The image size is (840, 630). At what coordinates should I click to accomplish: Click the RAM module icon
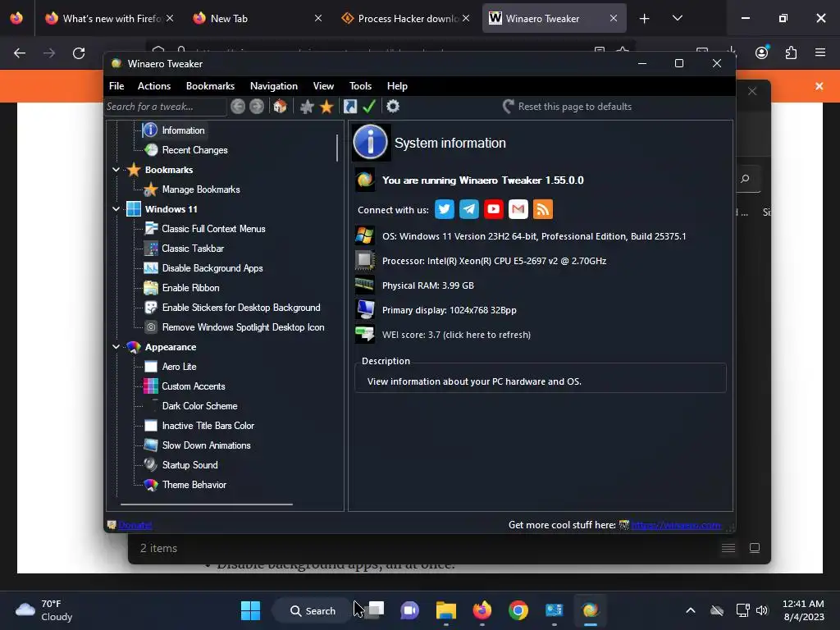tap(365, 285)
